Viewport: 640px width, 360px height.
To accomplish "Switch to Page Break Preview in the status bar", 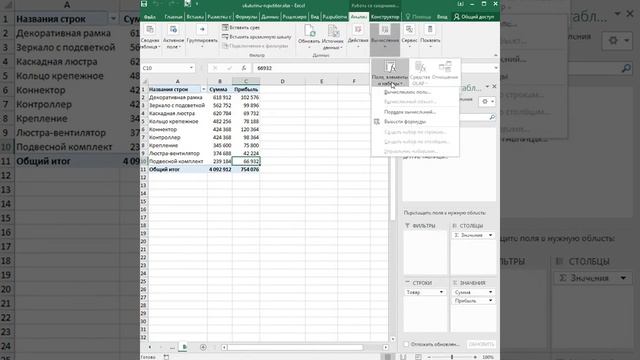I will (x=418, y=357).
